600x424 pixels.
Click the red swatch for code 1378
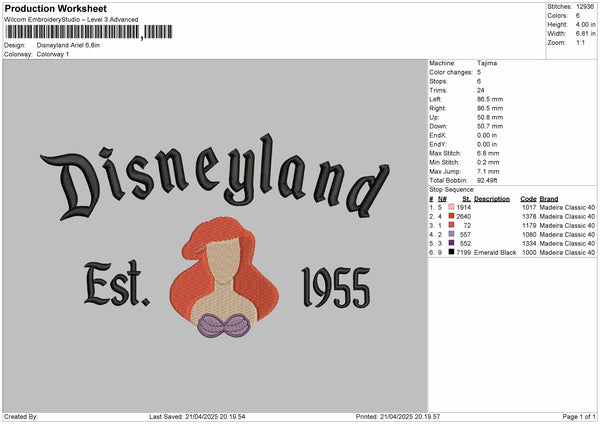click(451, 216)
